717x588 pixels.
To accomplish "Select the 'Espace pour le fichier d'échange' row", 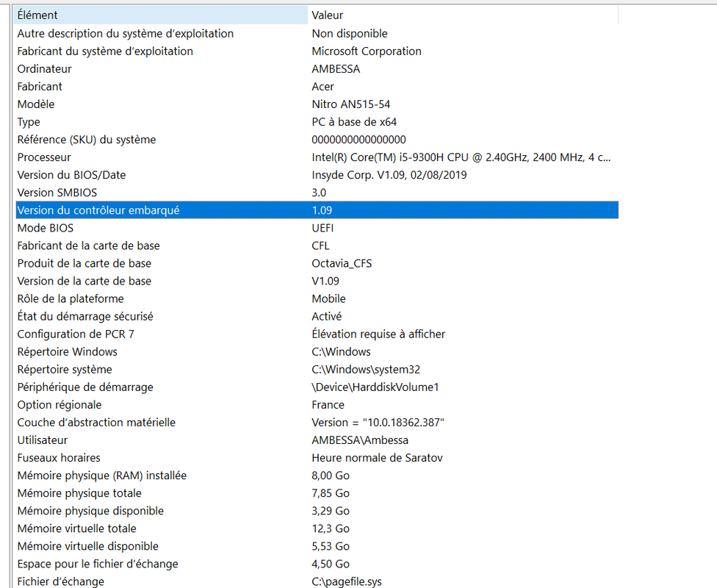I will (x=317, y=564).
